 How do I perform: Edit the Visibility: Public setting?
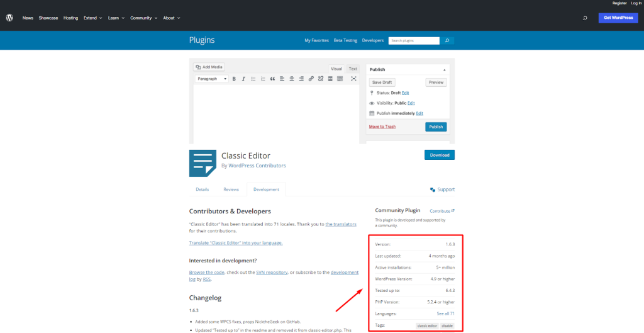pyautogui.click(x=411, y=103)
